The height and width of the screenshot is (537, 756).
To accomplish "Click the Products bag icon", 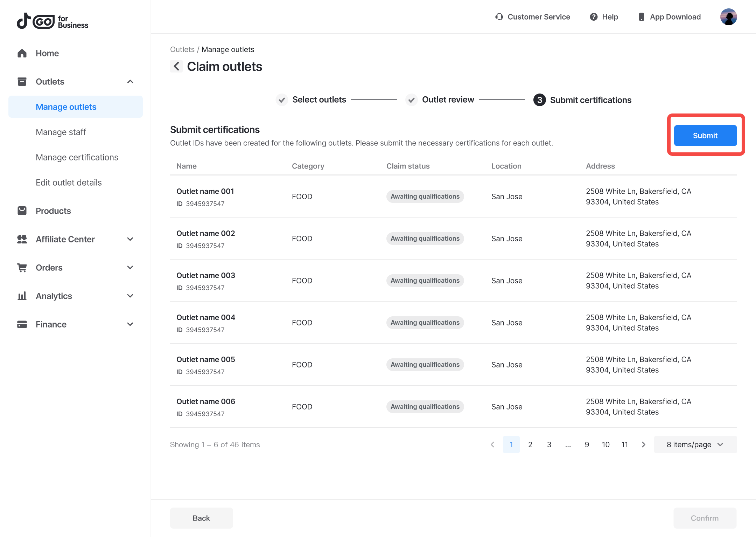I will (x=22, y=211).
